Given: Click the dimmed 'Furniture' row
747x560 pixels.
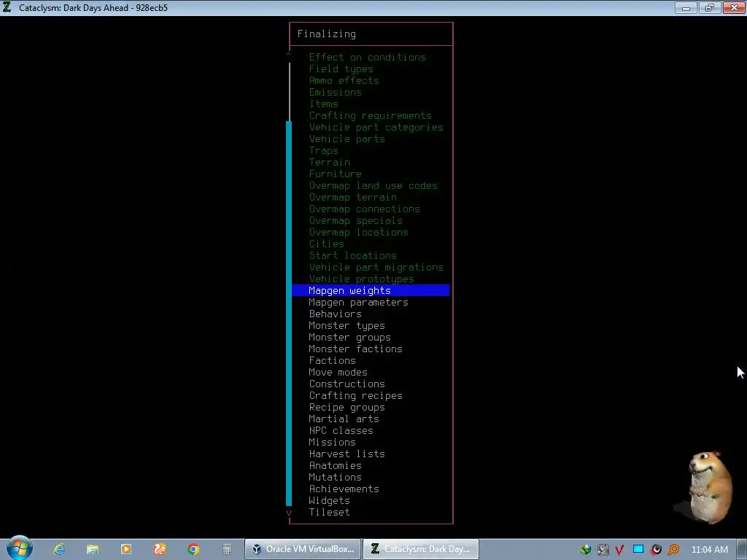Looking at the screenshot, I should coord(336,174).
